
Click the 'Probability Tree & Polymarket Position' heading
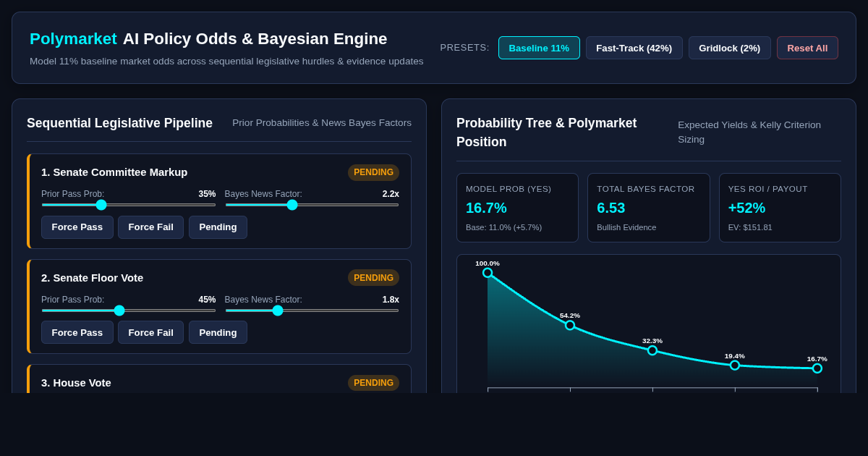click(546, 132)
